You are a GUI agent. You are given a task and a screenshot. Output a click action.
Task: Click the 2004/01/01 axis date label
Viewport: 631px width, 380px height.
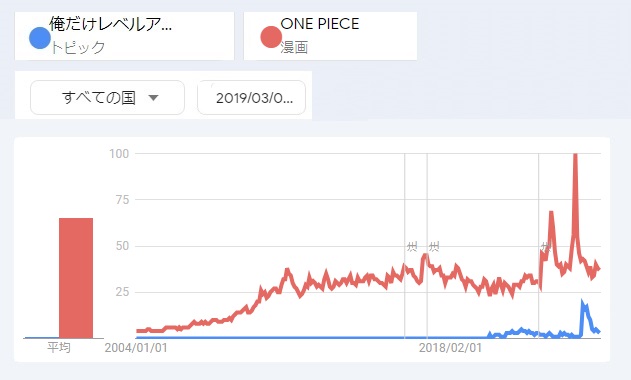point(136,348)
